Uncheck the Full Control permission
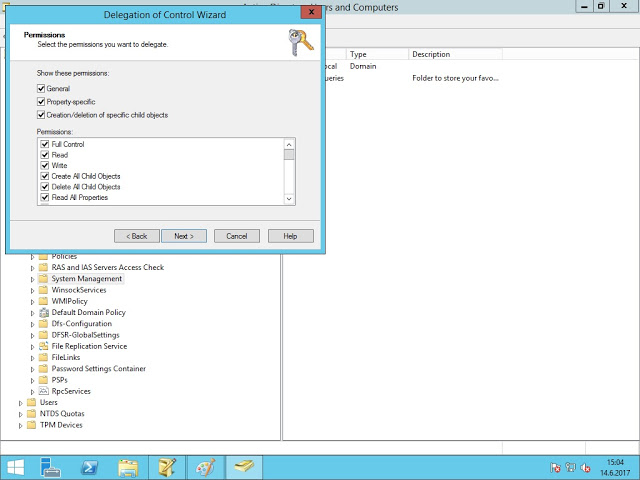640x480 pixels. coord(45,145)
